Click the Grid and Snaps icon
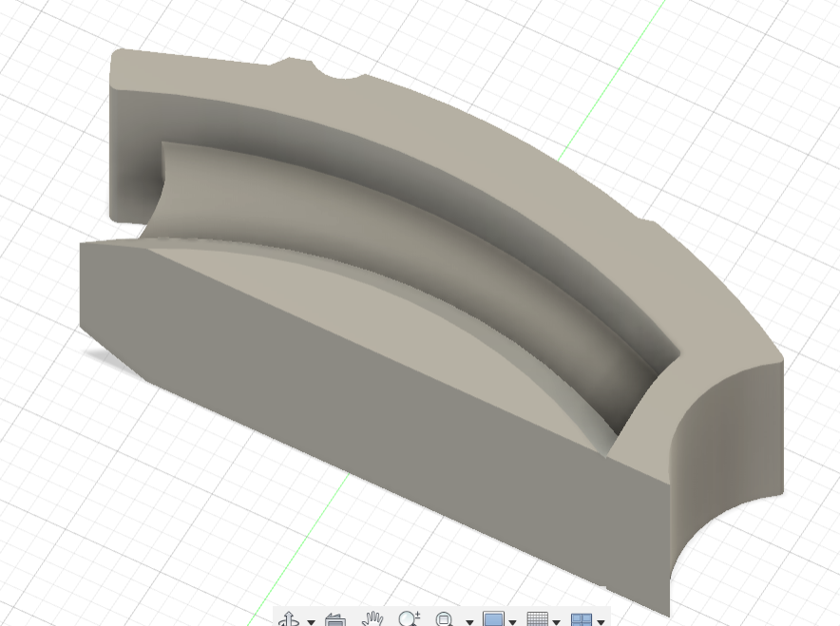 click(537, 619)
